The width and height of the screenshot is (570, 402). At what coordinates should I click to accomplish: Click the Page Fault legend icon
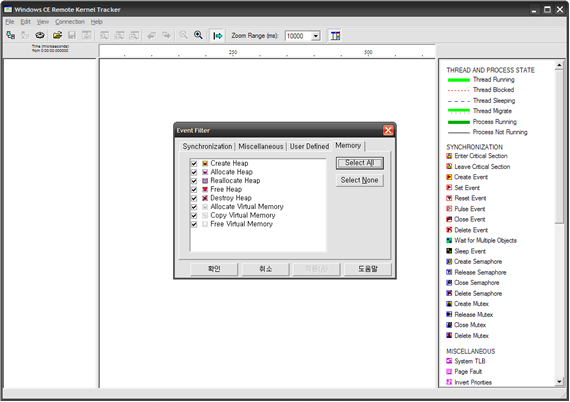[x=449, y=371]
